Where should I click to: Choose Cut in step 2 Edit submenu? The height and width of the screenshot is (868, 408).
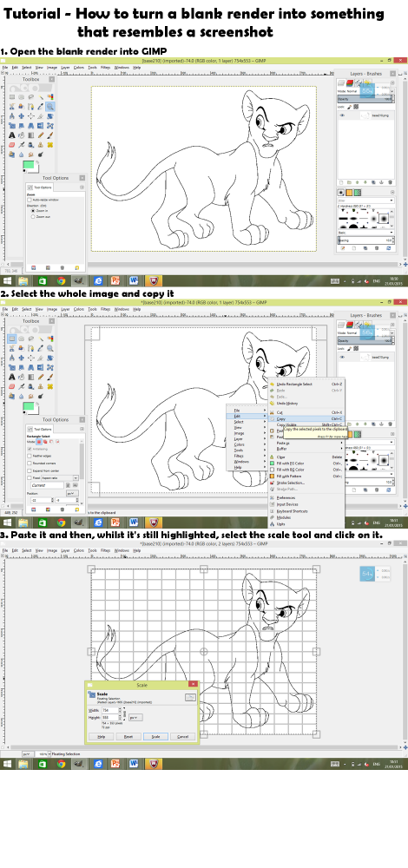306,412
